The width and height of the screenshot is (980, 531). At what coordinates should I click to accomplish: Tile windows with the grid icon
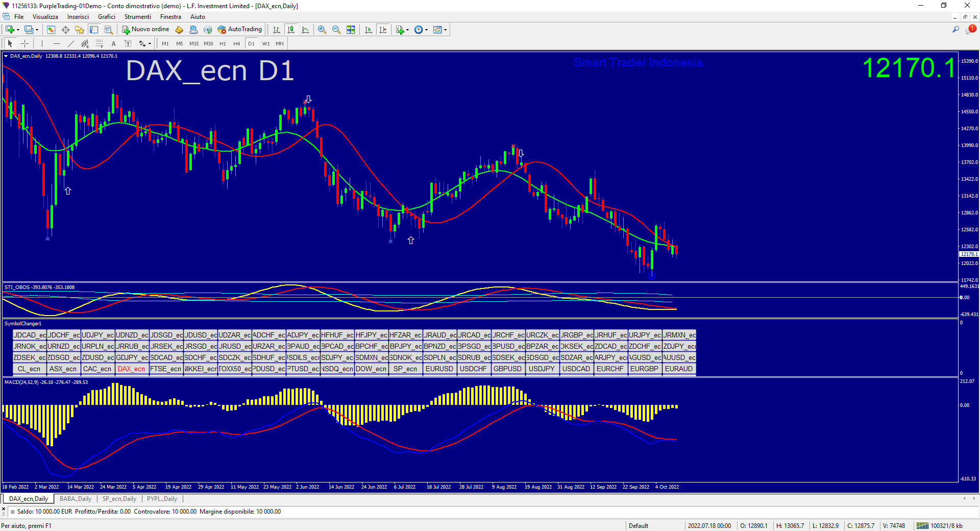coord(351,30)
